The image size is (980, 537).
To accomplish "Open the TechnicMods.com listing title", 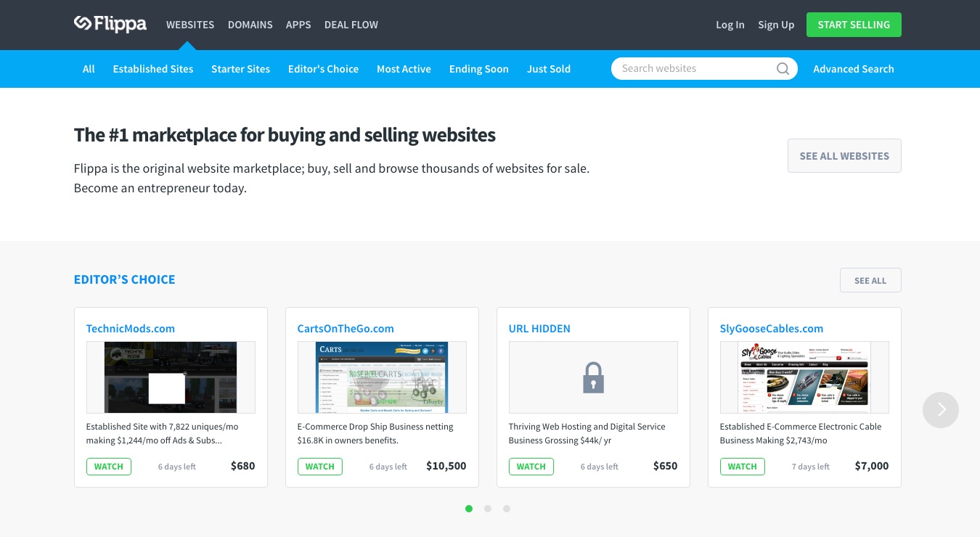I will point(131,329).
